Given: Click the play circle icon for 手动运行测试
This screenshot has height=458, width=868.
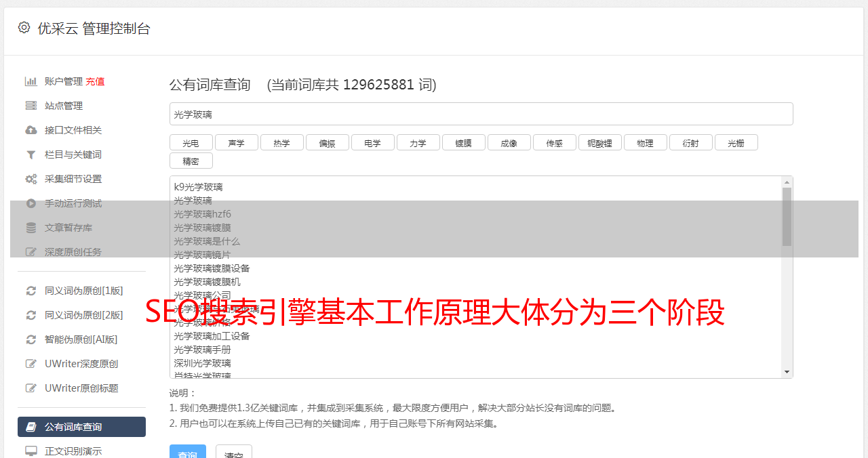Looking at the screenshot, I should tap(31, 203).
